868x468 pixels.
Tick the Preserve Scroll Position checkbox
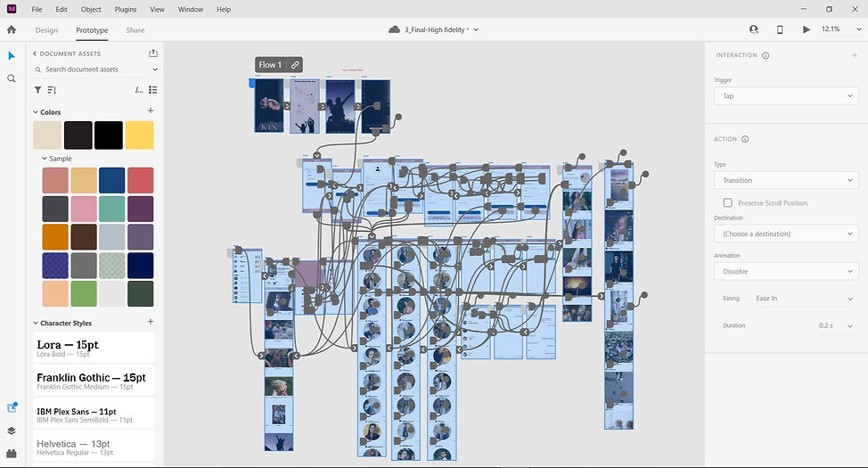(727, 202)
